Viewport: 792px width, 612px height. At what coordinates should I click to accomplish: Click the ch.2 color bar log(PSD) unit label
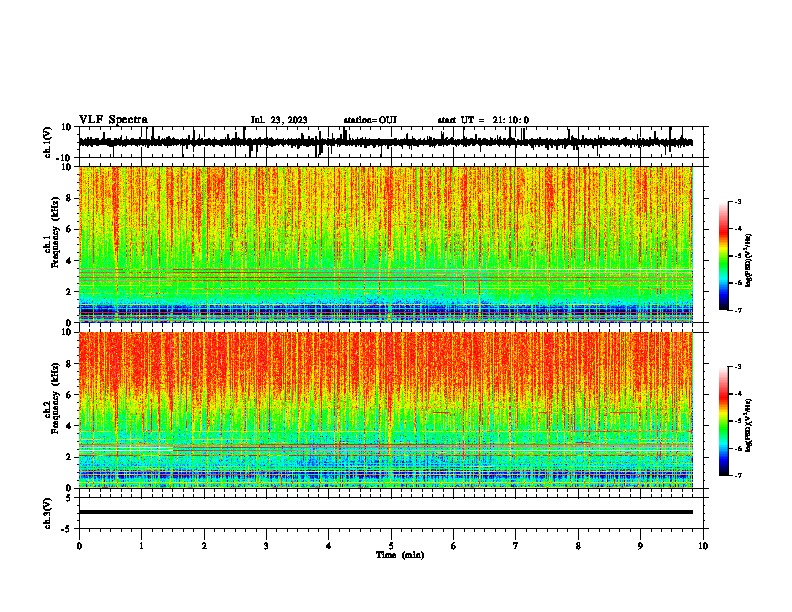pyautogui.click(x=749, y=425)
